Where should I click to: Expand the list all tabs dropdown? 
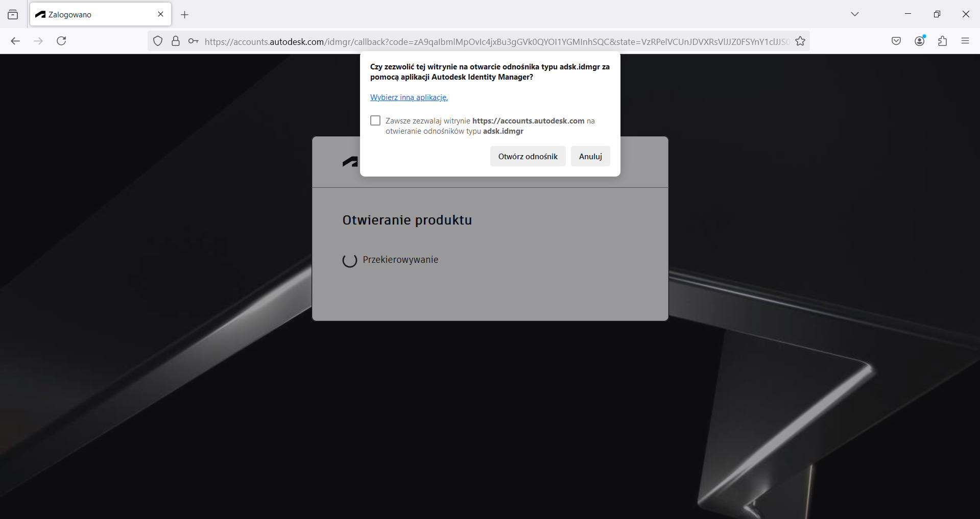tap(855, 14)
